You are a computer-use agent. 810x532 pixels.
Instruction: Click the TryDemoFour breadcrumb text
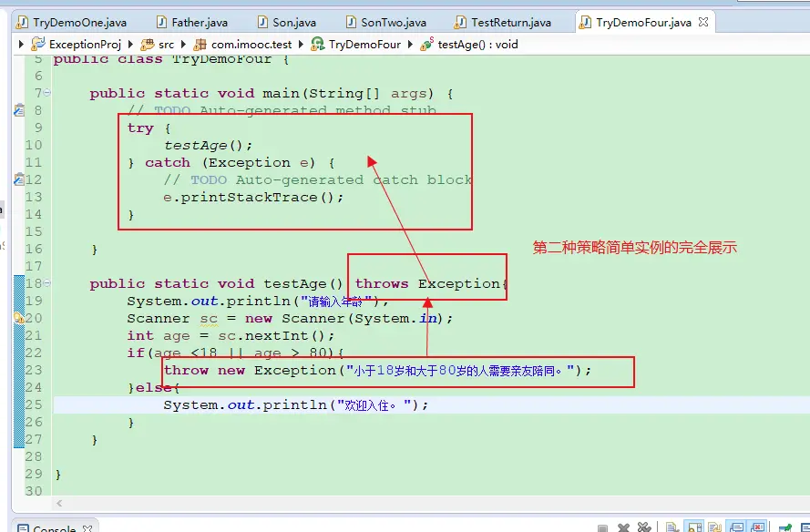(364, 44)
